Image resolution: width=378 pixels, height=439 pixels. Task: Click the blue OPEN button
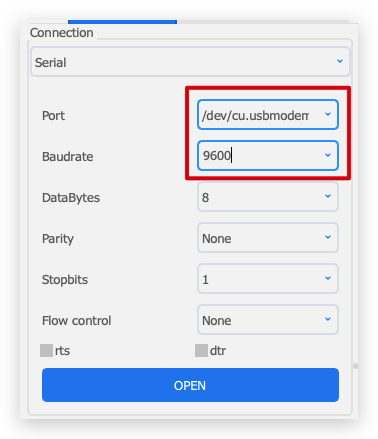[x=190, y=385]
